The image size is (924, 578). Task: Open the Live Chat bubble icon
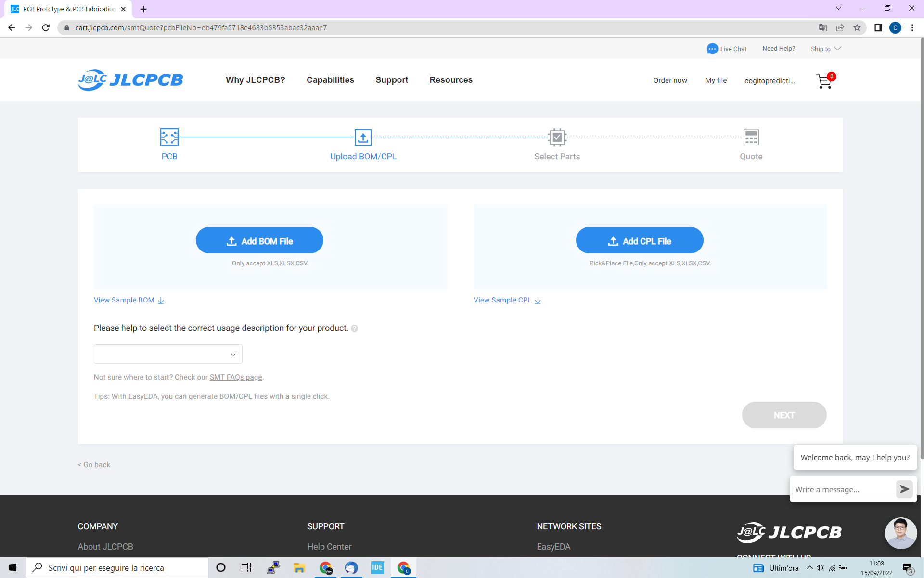(x=712, y=48)
